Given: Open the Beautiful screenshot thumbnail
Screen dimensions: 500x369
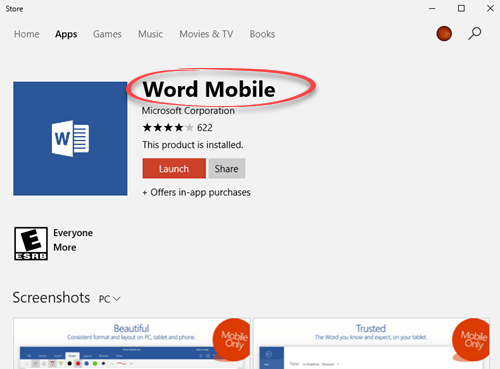Looking at the screenshot, I should [132, 343].
